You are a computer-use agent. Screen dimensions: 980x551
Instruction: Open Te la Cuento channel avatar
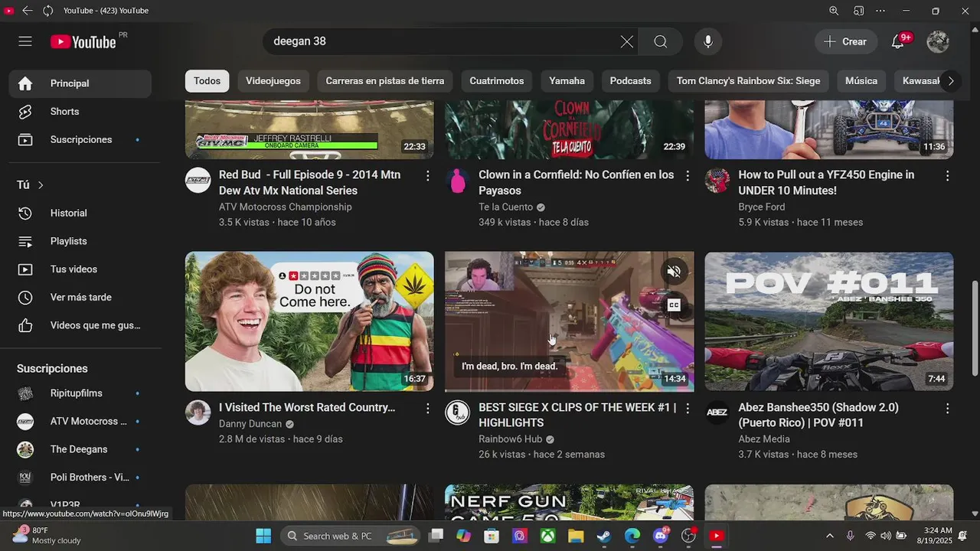tap(458, 180)
